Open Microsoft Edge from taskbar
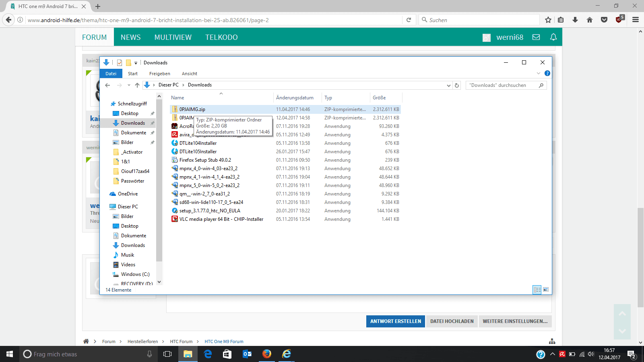The height and width of the screenshot is (362, 644). pos(208,354)
